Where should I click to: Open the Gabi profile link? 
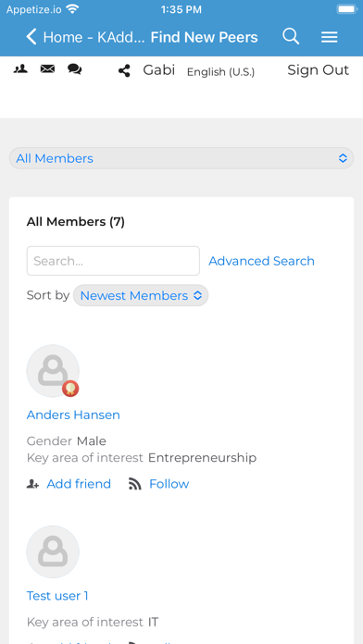point(159,70)
